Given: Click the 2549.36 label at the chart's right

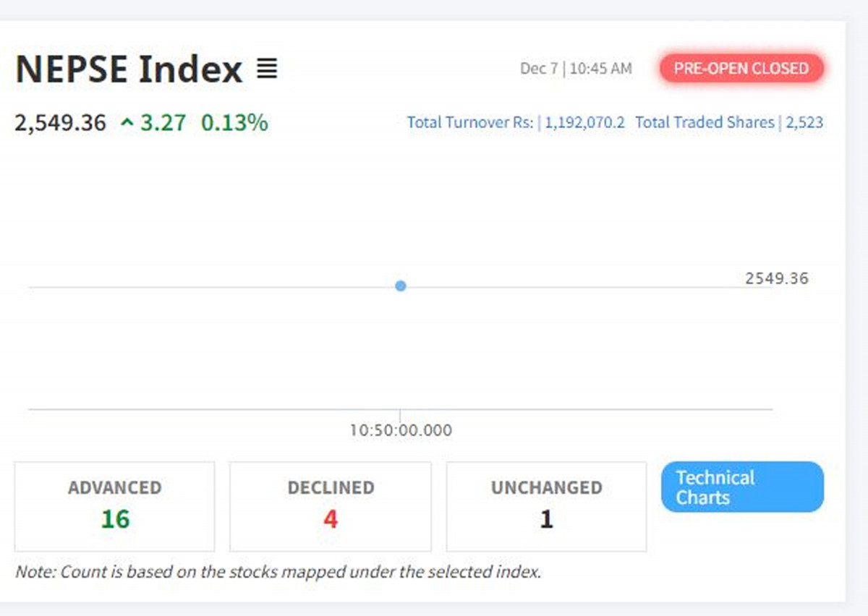Looking at the screenshot, I should click(x=776, y=278).
